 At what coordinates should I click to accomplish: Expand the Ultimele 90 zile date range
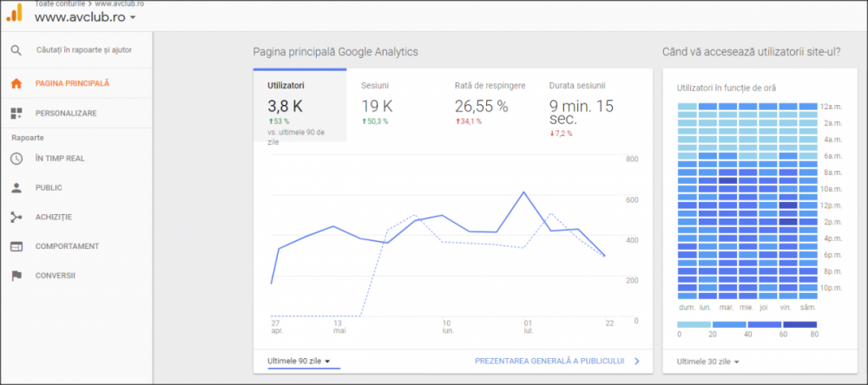click(x=299, y=362)
